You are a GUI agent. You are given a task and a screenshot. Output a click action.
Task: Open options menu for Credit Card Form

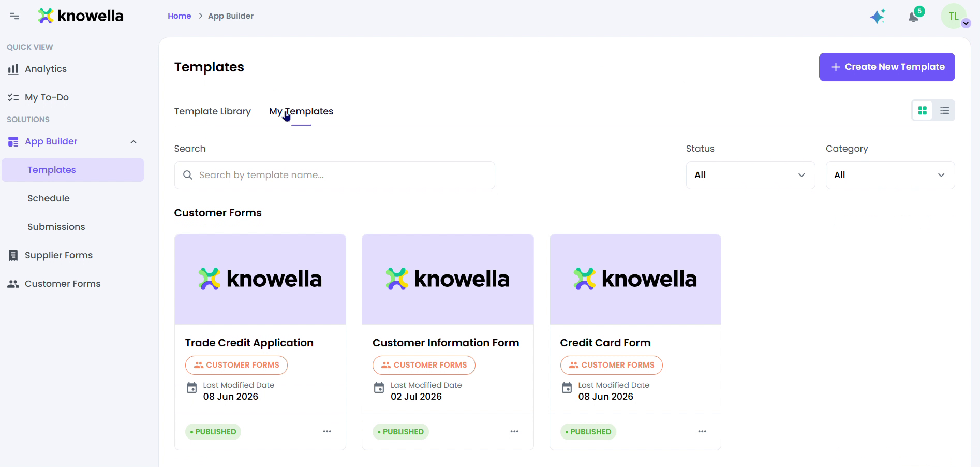click(x=702, y=431)
